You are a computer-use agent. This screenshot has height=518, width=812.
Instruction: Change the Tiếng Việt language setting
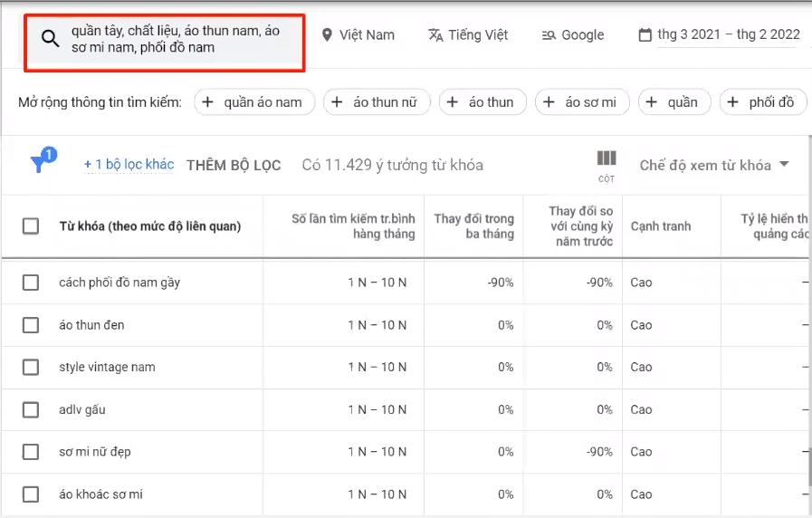click(x=468, y=34)
